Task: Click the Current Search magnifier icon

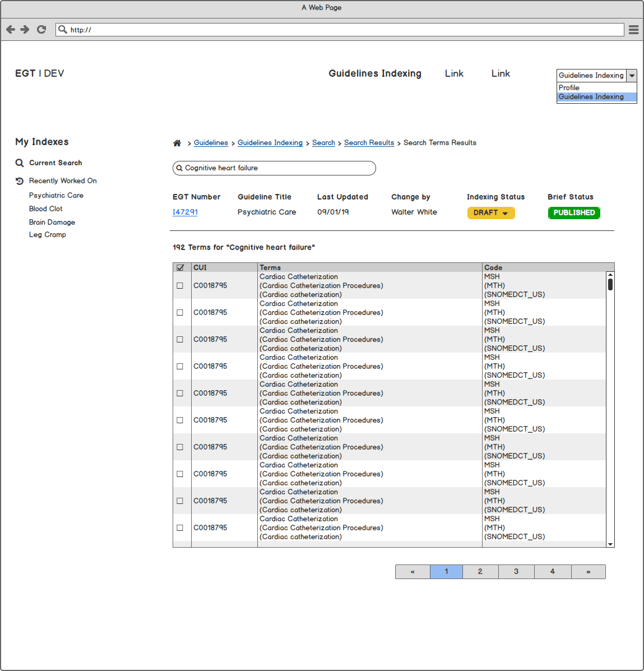Action: (20, 163)
